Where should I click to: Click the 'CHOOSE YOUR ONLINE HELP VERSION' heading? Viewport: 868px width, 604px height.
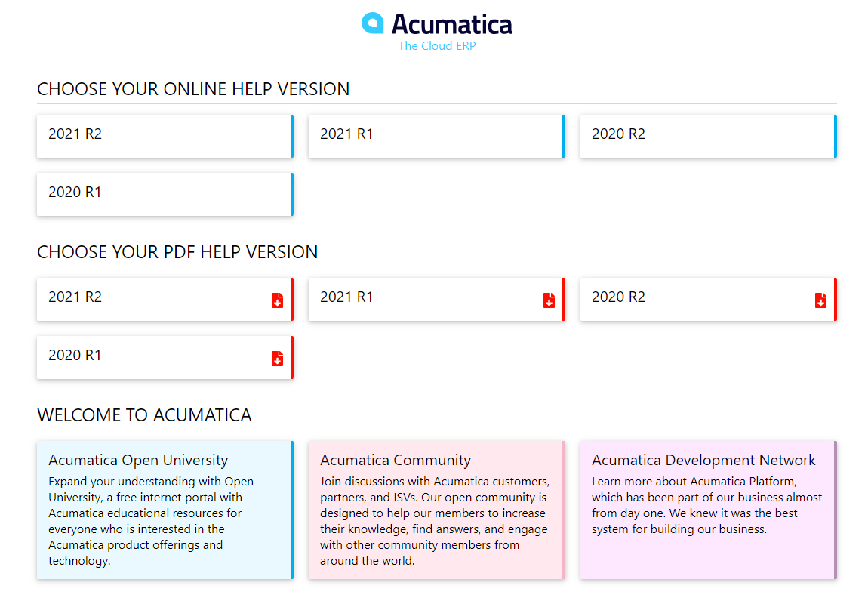193,88
